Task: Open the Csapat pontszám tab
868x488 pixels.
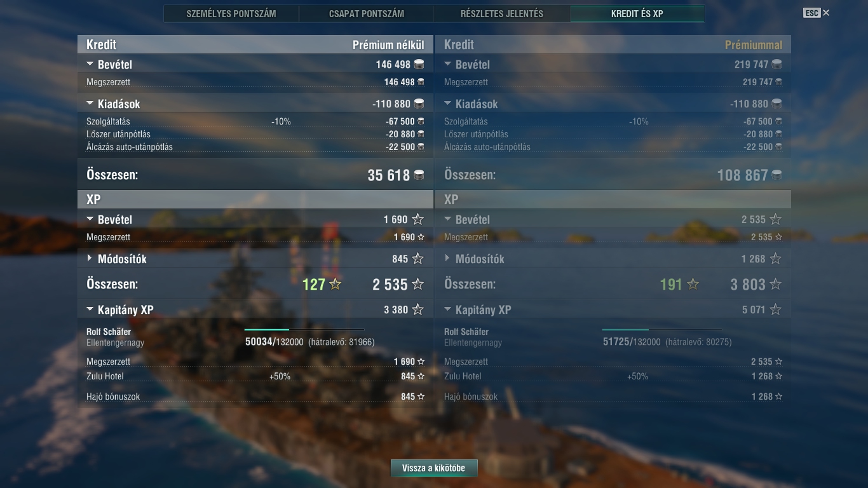Action: click(367, 13)
